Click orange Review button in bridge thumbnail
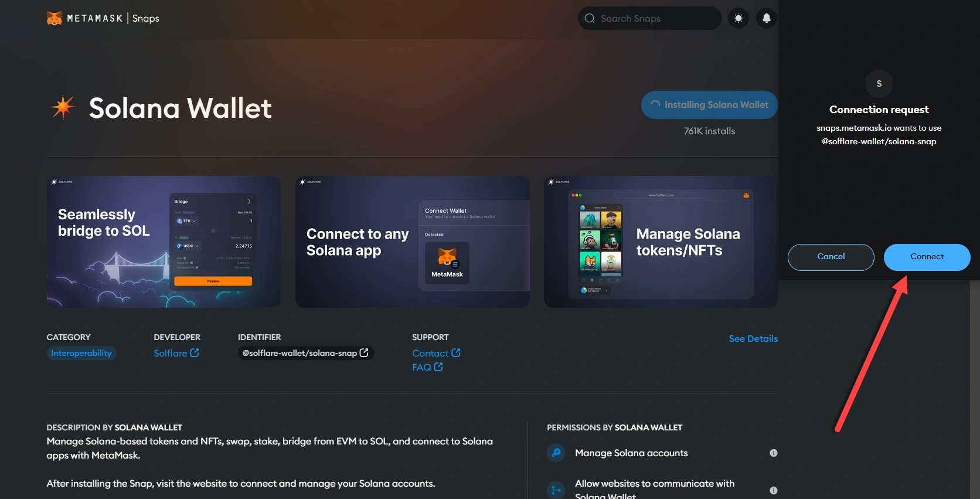The width and height of the screenshot is (980, 499). [x=213, y=281]
